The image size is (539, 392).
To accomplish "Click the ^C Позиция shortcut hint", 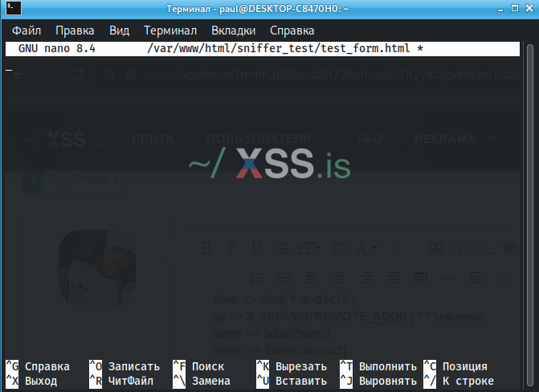I will click(x=455, y=366).
